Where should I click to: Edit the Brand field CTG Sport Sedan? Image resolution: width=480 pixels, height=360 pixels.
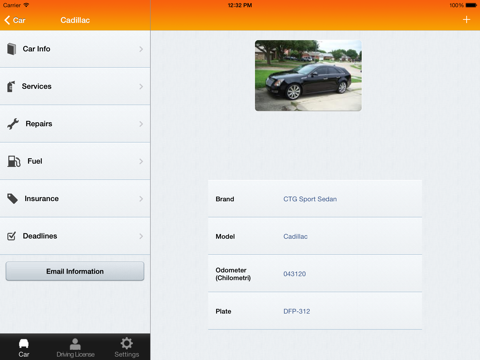(310, 199)
